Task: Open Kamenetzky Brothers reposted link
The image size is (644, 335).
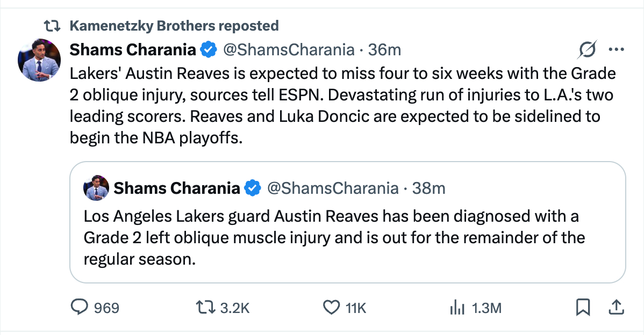Action: click(x=174, y=25)
